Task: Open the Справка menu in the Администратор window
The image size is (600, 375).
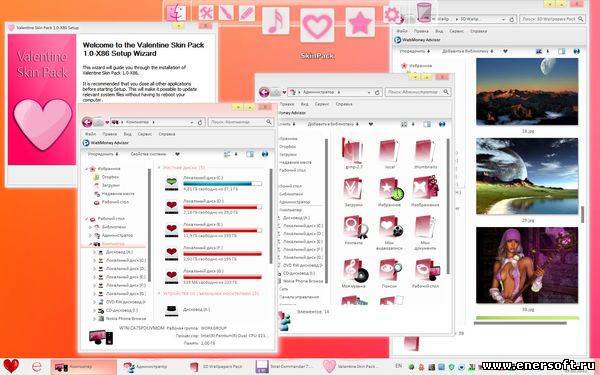Action: tap(344, 104)
